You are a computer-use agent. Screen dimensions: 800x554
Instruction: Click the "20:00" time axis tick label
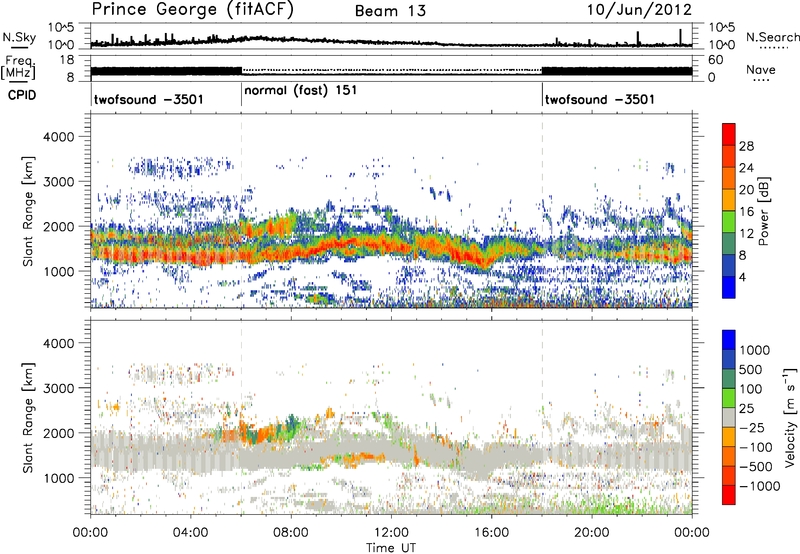click(x=591, y=533)
